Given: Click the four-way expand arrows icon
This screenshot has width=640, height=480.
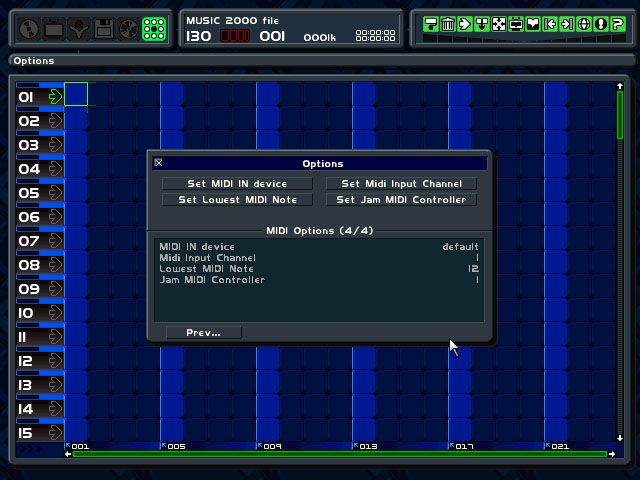Looking at the screenshot, I should (x=499, y=23).
